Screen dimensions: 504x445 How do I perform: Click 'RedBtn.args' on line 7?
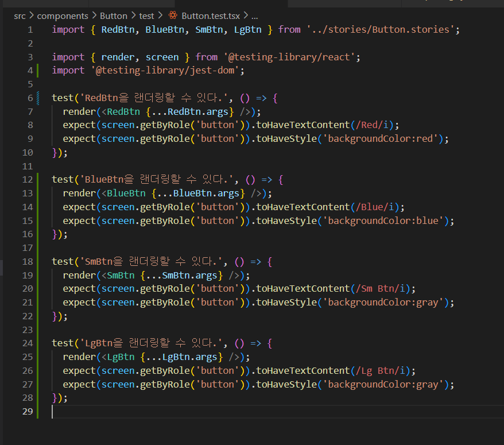pyautogui.click(x=197, y=111)
